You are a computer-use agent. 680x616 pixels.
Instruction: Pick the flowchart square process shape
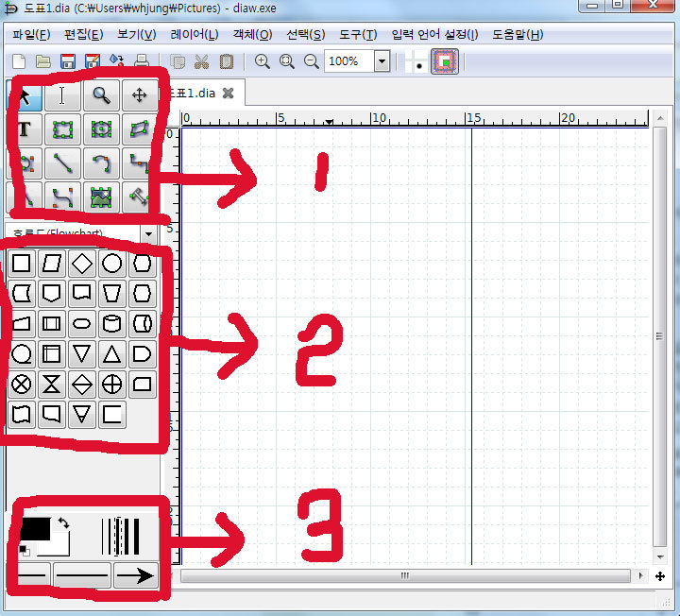click(21, 264)
